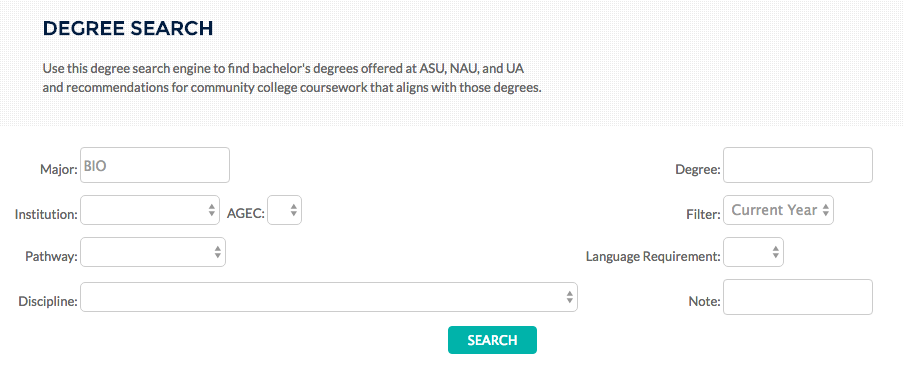Click the "Institution:" text label
This screenshot has height=372, width=903.
coord(46,215)
